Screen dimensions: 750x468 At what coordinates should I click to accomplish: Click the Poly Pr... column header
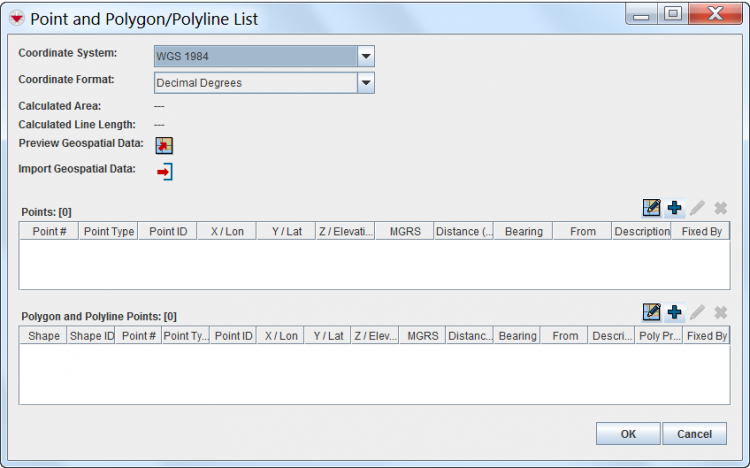click(659, 336)
